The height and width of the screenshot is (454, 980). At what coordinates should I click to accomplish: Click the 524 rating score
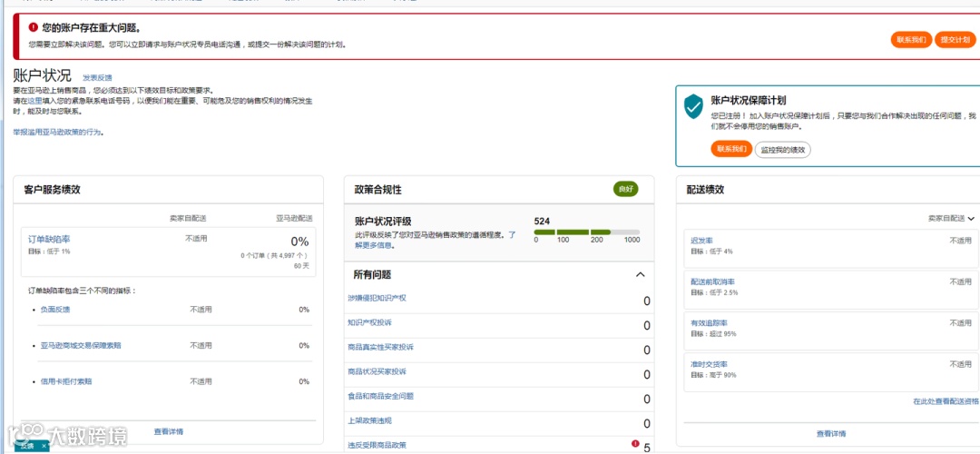click(542, 221)
